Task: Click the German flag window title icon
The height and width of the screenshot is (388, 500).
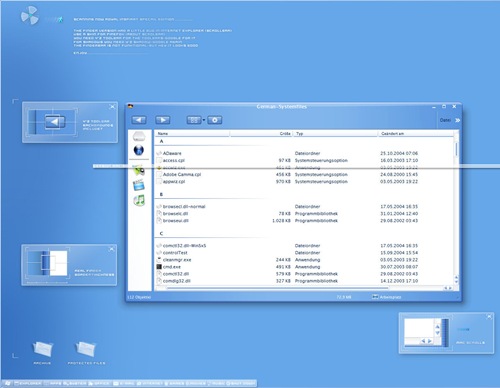Action: coord(131,106)
